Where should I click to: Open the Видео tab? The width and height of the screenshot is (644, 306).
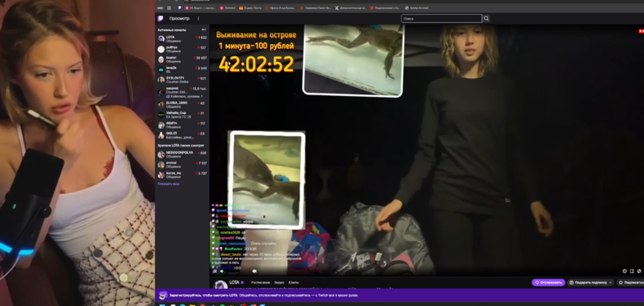tap(279, 283)
